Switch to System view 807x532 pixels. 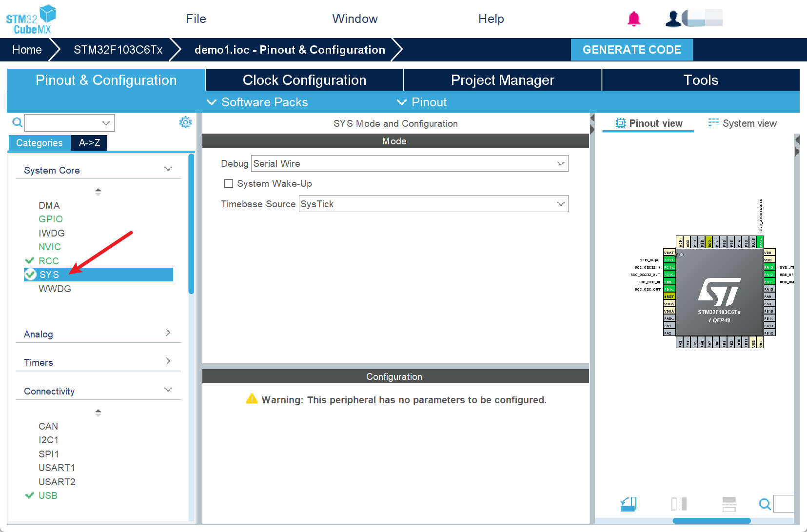(x=743, y=123)
